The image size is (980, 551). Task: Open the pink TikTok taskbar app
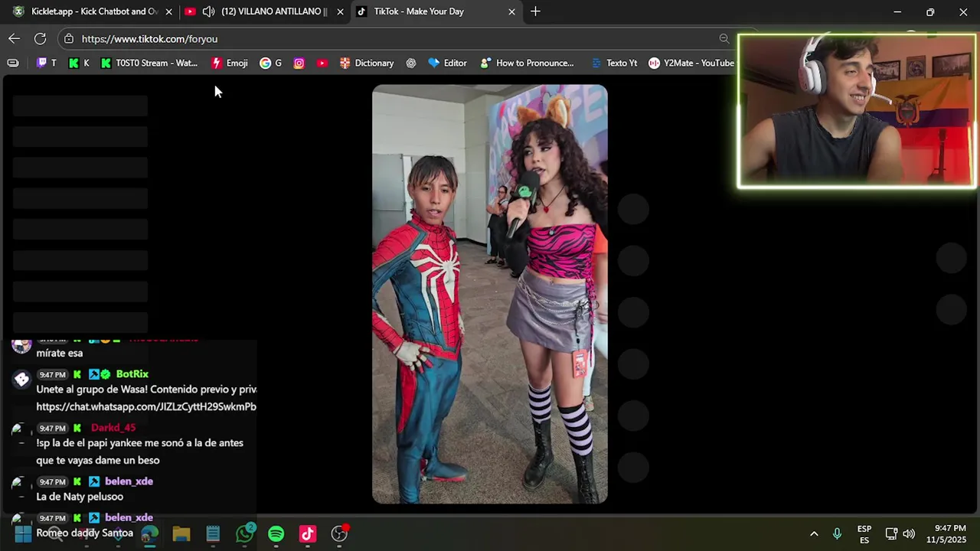click(308, 533)
